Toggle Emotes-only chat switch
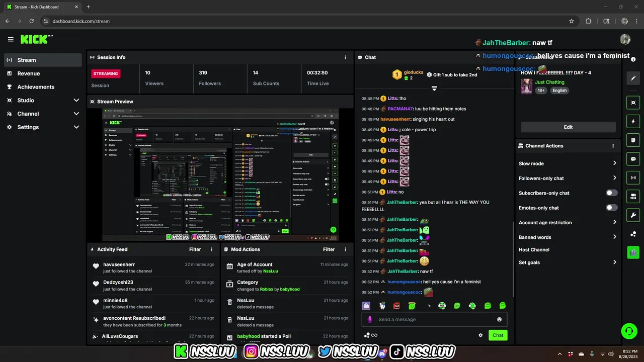 (x=611, y=208)
